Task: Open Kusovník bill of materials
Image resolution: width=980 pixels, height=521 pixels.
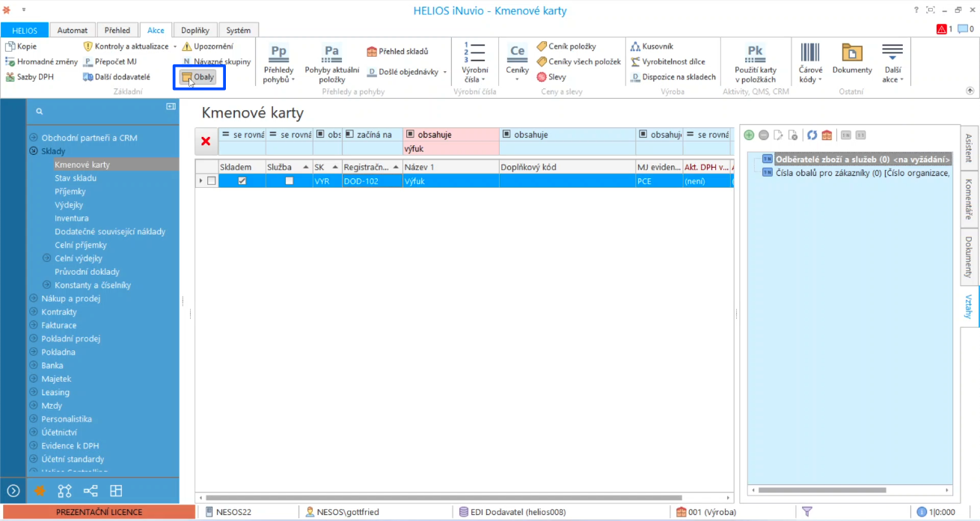Action: [x=652, y=46]
